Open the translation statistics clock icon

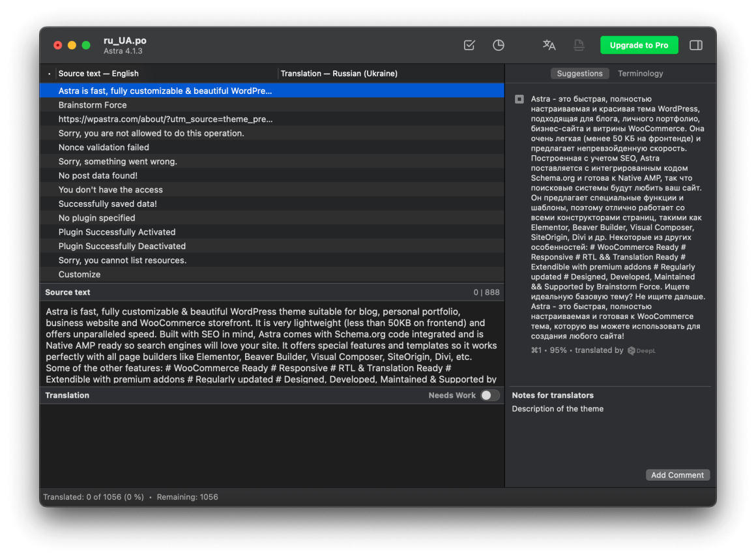pos(499,45)
